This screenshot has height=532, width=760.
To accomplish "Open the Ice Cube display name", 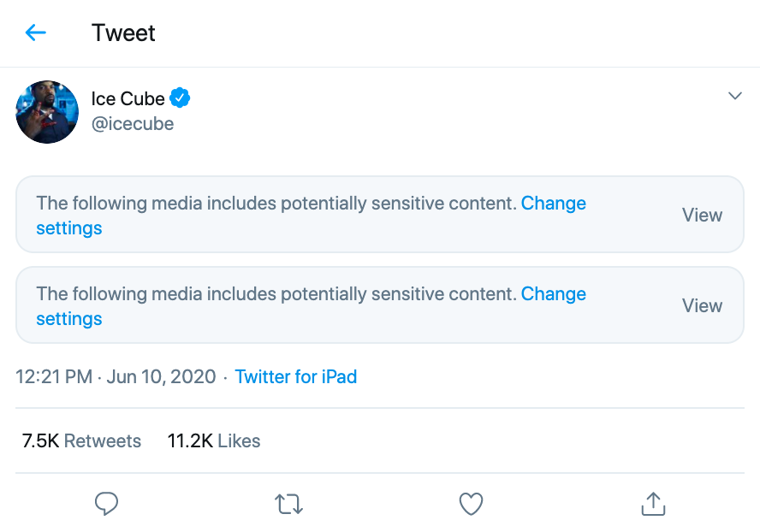I will [x=128, y=98].
